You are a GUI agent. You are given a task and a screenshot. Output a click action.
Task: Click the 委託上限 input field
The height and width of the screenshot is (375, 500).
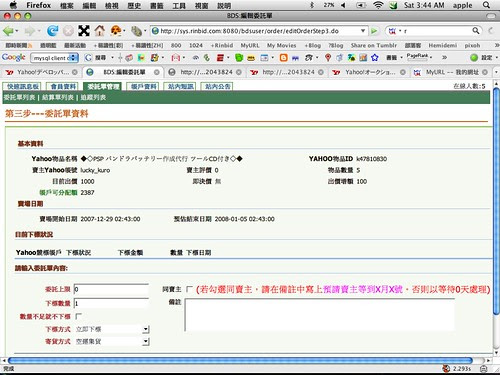pos(111,289)
